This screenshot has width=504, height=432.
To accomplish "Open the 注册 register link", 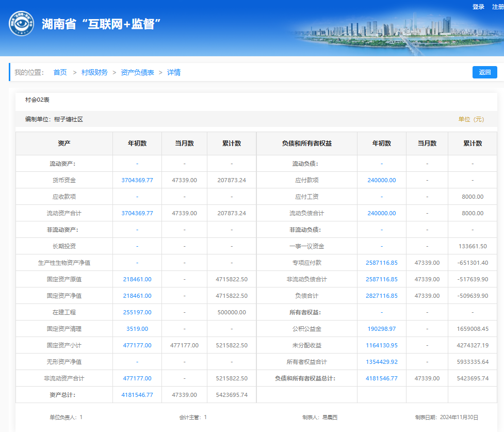I will tap(498, 7).
